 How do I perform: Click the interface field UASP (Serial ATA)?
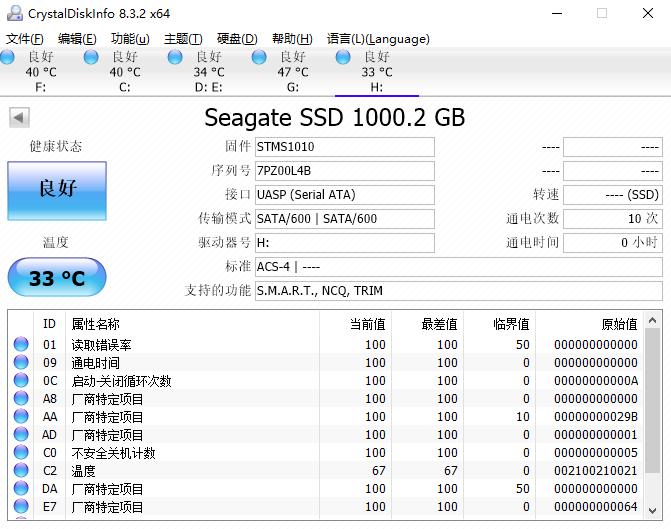coord(345,195)
